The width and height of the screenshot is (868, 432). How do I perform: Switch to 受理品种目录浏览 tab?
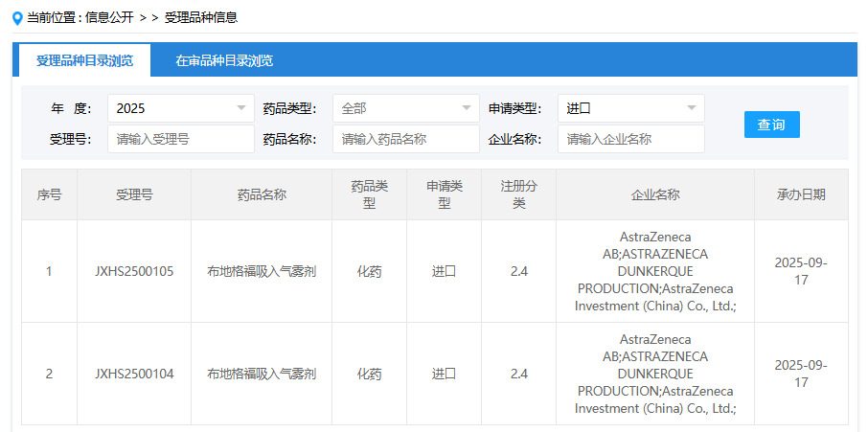pos(82,60)
